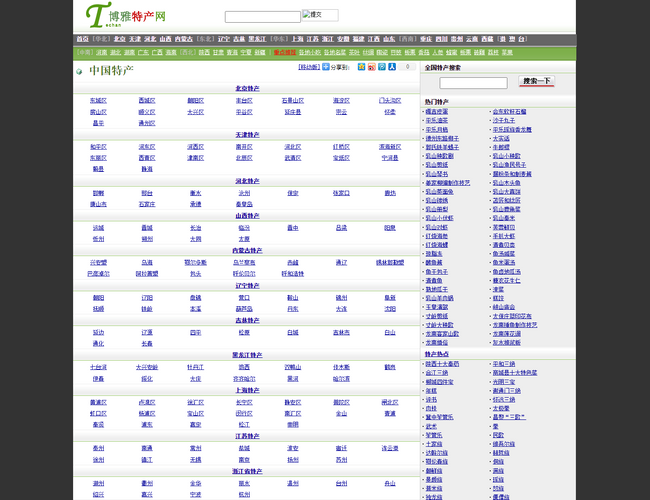
Task: Open the 北京特产 section heading link
Action: tap(245, 89)
